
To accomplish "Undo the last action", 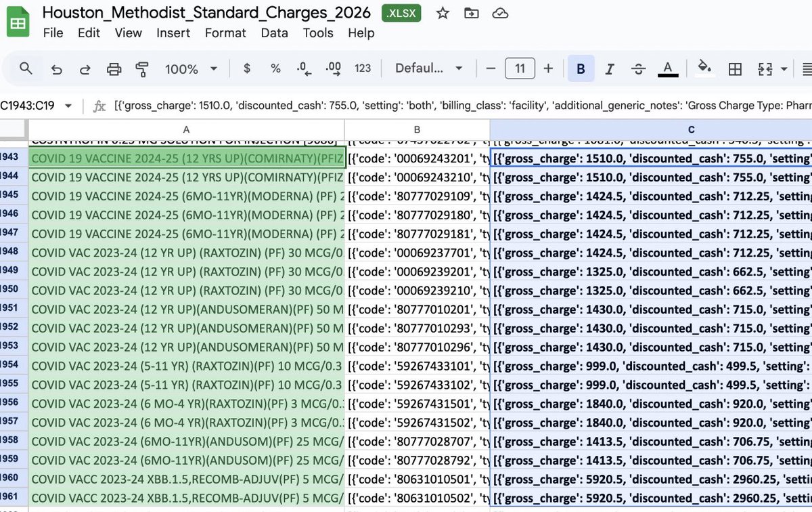I will 57,68.
